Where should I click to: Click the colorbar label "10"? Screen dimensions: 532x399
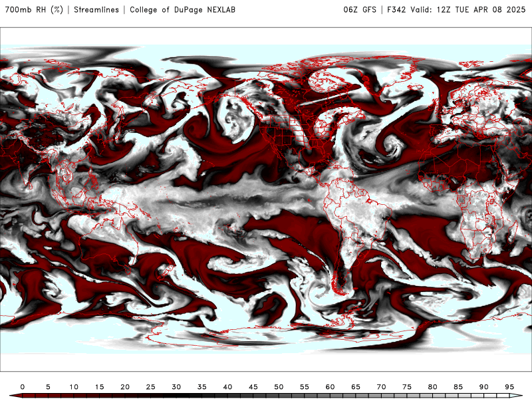tap(74, 387)
